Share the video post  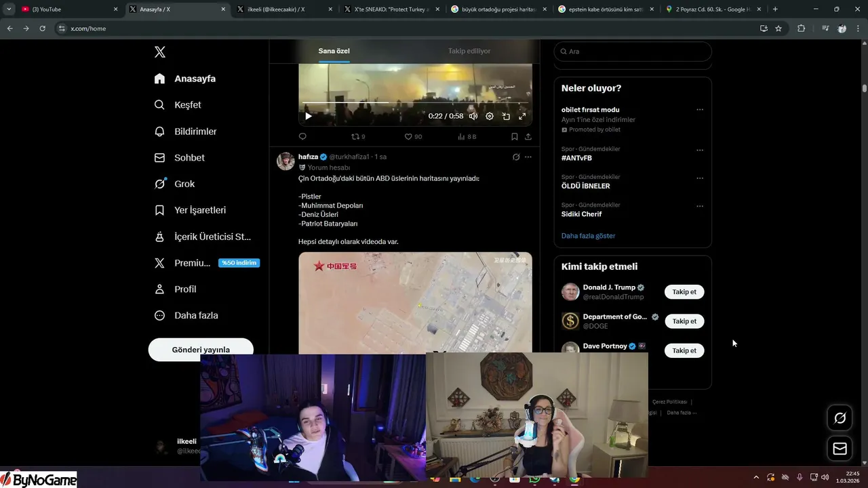click(x=528, y=136)
